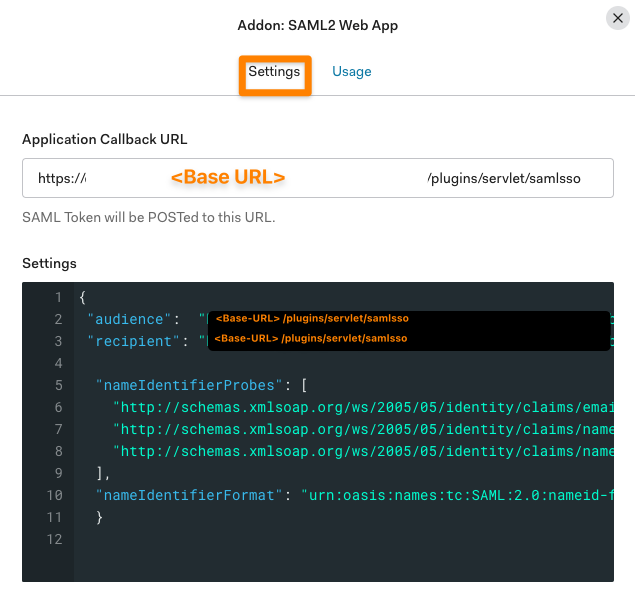This screenshot has width=635, height=596.
Task: Click the "audience" key on line 2
Action: [129, 319]
